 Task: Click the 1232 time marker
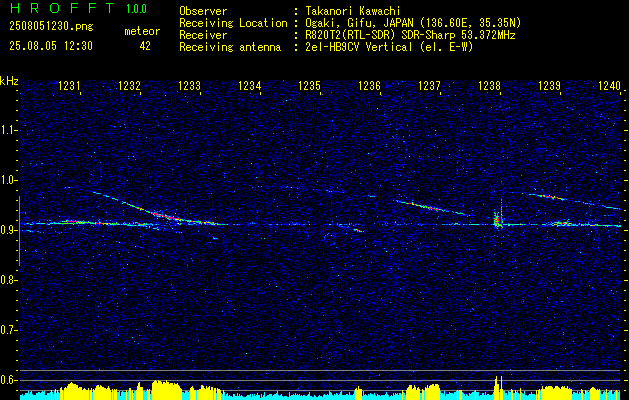click(129, 86)
